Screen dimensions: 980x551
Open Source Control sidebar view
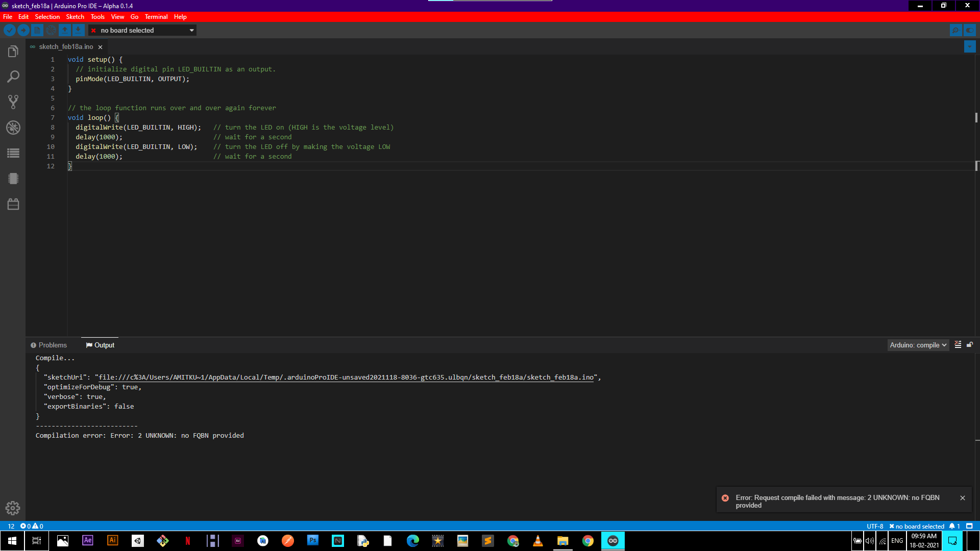pos(13,102)
